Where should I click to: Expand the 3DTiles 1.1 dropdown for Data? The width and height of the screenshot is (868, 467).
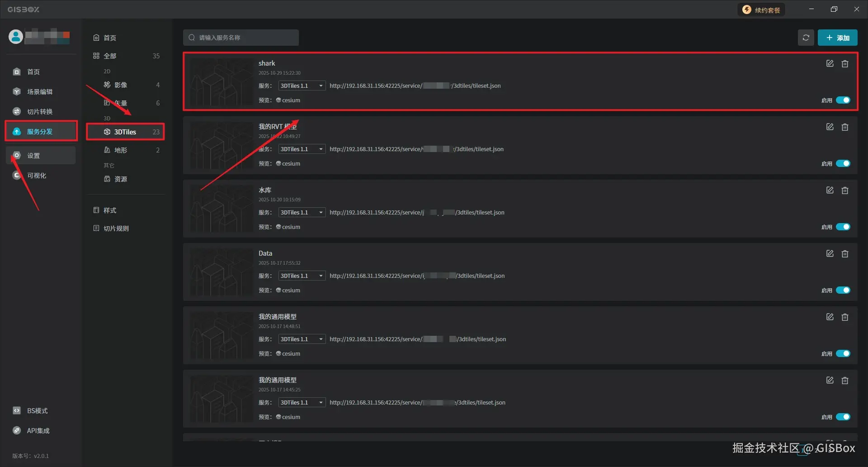[302, 276]
